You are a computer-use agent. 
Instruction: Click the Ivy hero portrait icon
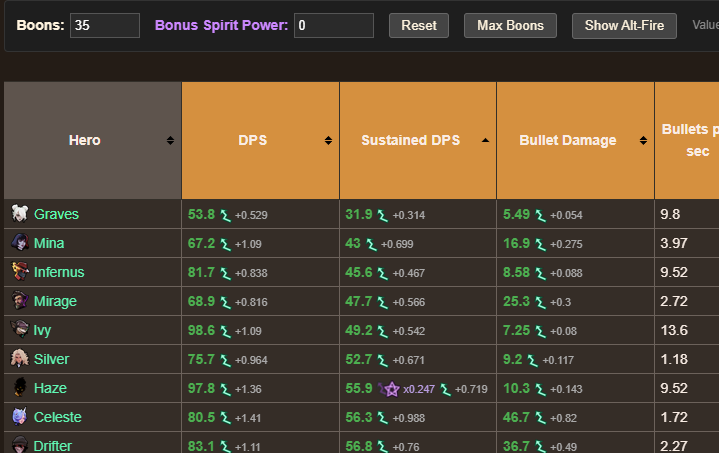pyautogui.click(x=20, y=329)
